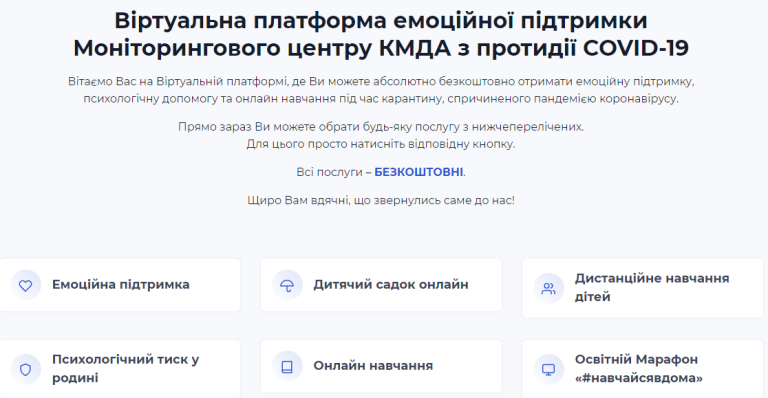Click the Всі послуги text before link
768x398 pixels.
[x=334, y=172]
